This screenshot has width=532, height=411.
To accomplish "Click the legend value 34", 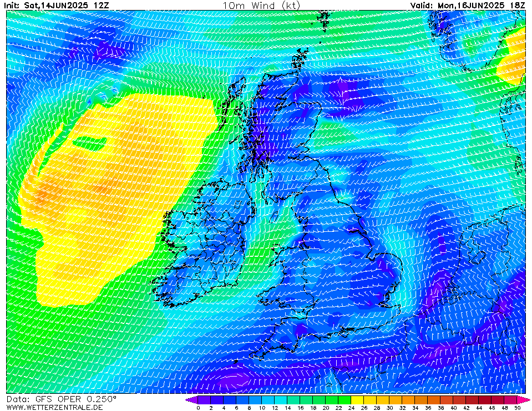I will pos(415,408).
